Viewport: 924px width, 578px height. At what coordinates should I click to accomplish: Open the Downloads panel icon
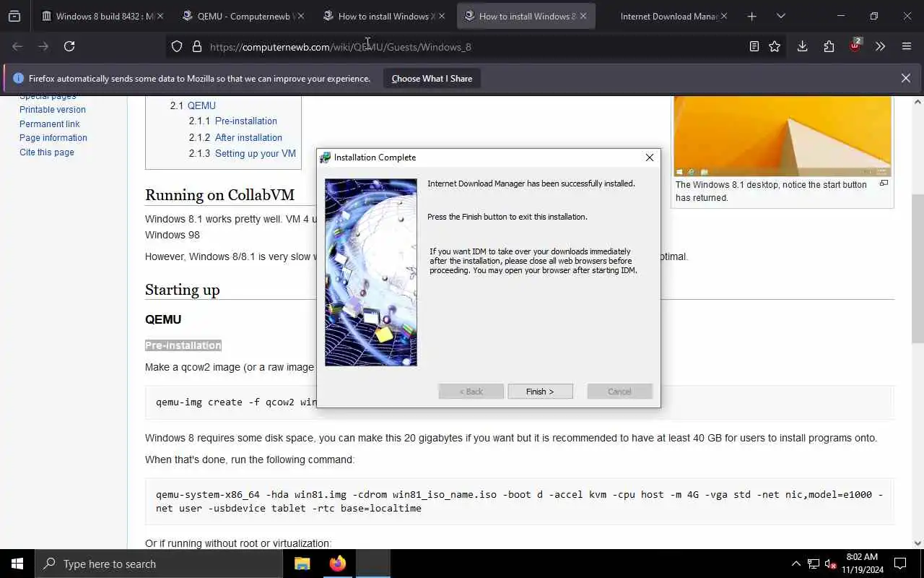pos(802,46)
